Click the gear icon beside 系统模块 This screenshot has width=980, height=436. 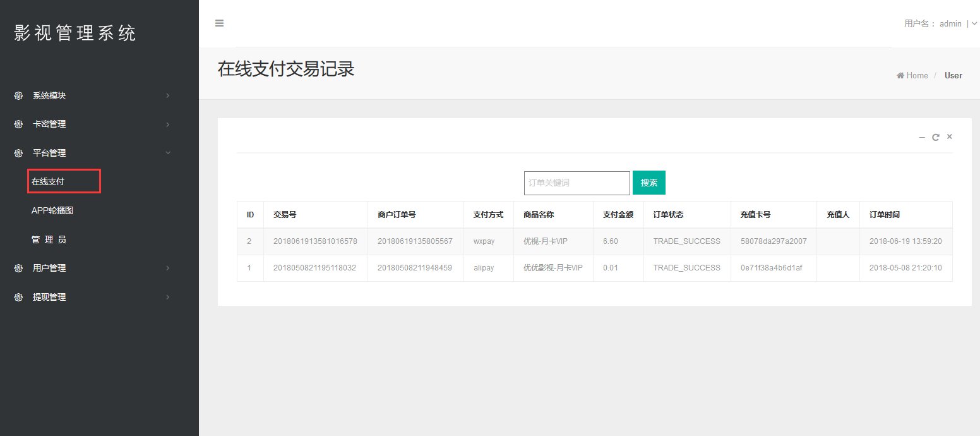click(18, 96)
